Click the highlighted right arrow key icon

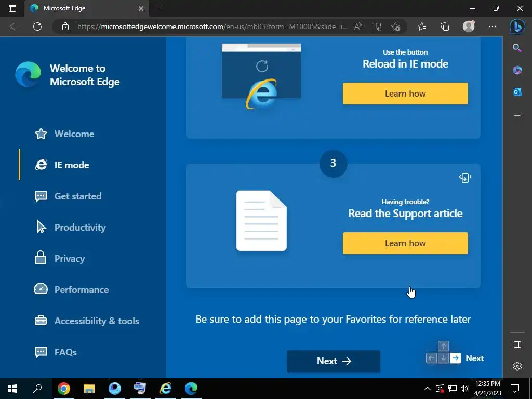[455, 358]
